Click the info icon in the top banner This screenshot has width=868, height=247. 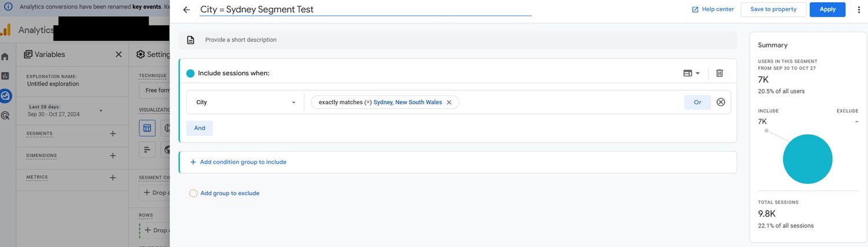[8, 7]
